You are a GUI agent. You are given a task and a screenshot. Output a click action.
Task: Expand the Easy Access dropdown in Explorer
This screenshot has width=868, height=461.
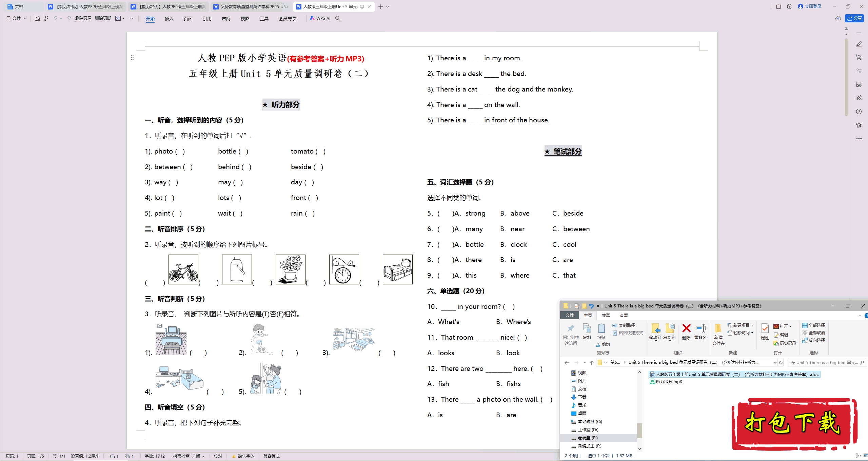752,333
